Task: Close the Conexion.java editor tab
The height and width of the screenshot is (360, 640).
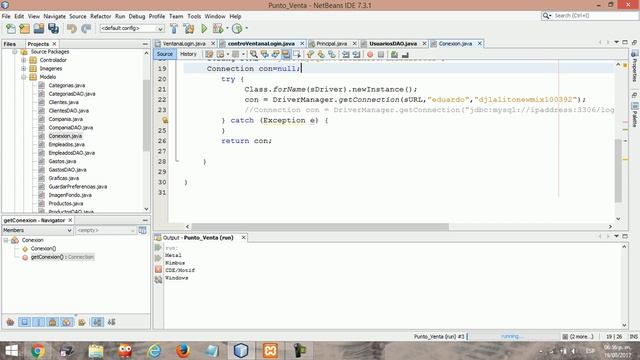Action: [x=480, y=44]
